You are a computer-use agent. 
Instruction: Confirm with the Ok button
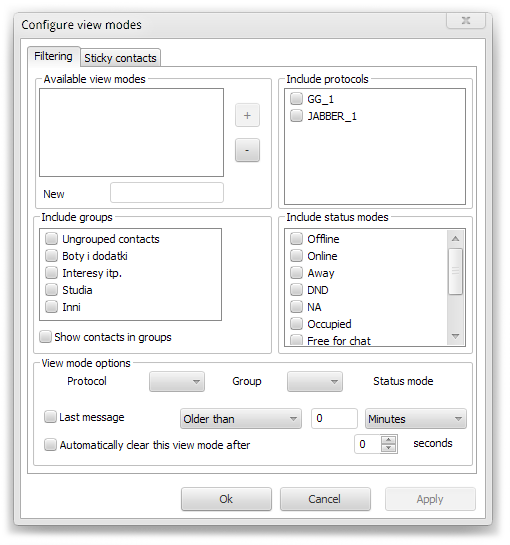tap(226, 499)
